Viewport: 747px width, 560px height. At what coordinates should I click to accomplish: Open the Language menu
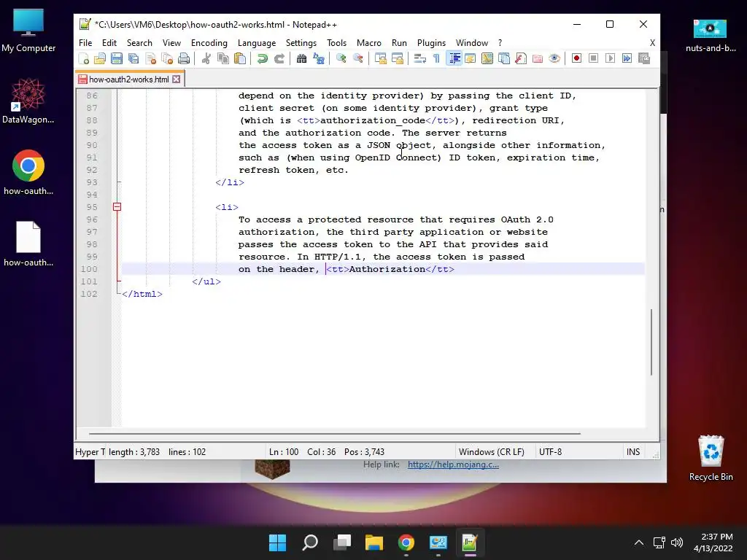pos(256,43)
